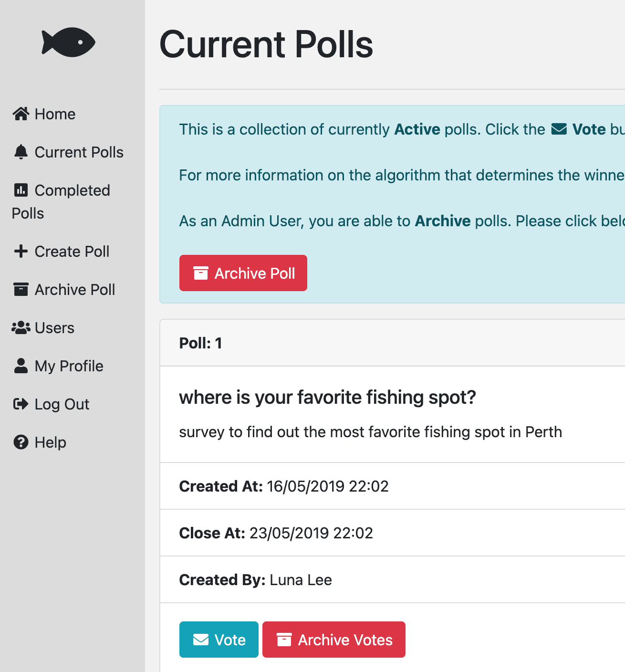Click the group icon beside Users

click(x=21, y=327)
